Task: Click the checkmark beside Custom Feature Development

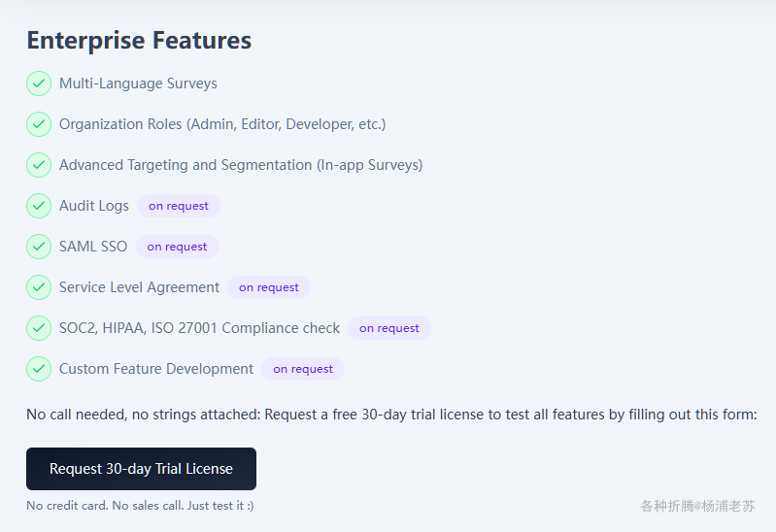Action: coord(39,369)
